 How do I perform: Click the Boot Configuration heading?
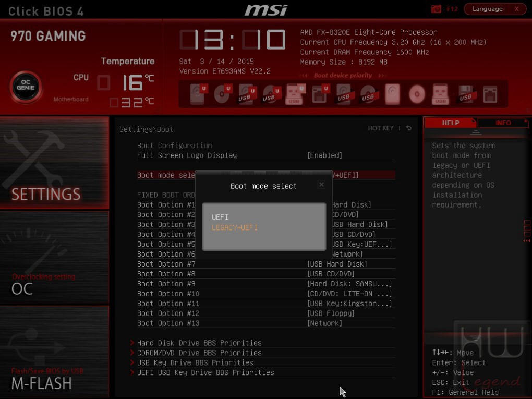click(x=174, y=146)
